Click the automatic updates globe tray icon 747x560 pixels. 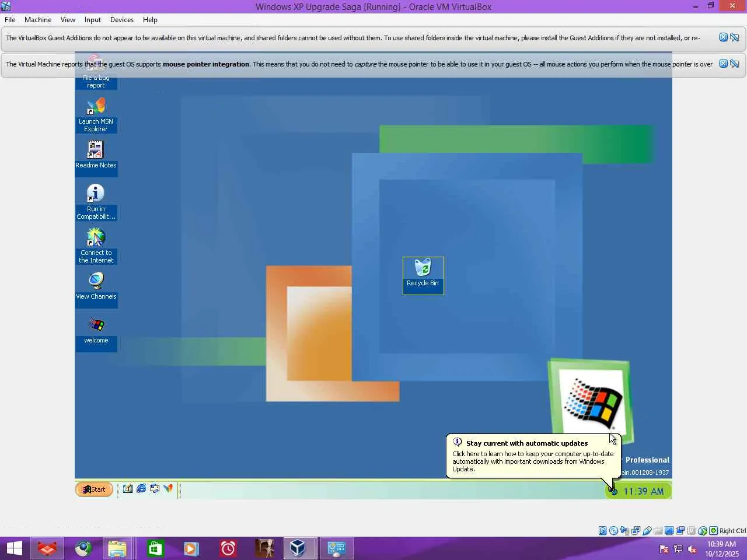613,491
